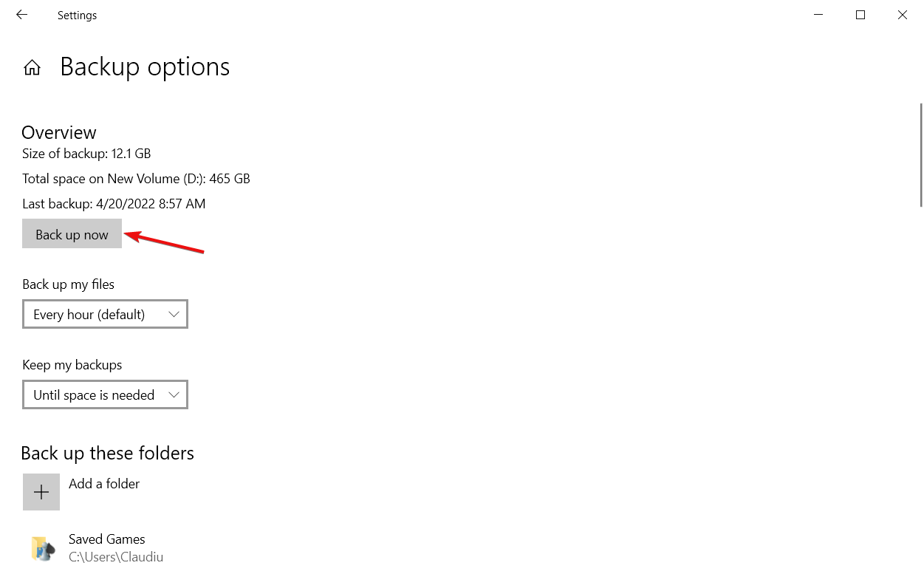The height and width of the screenshot is (574, 924).
Task: Open frequency options showing Every hour default
Action: point(105,314)
